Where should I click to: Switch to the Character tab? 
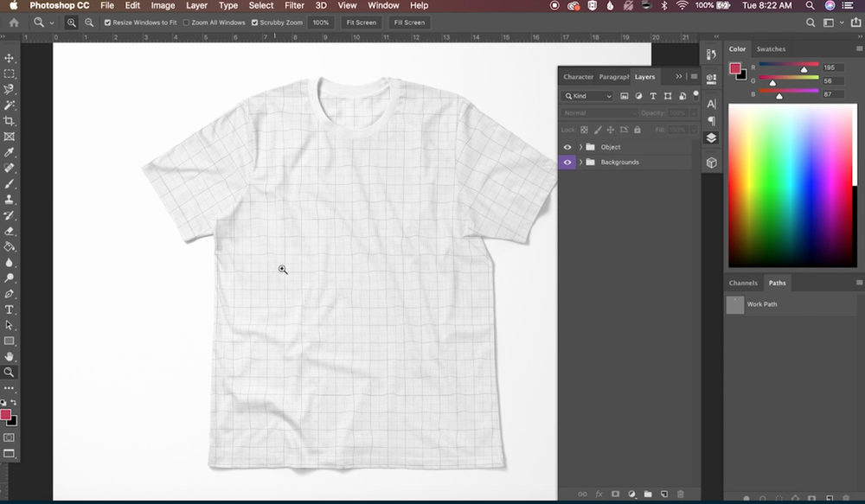(578, 77)
